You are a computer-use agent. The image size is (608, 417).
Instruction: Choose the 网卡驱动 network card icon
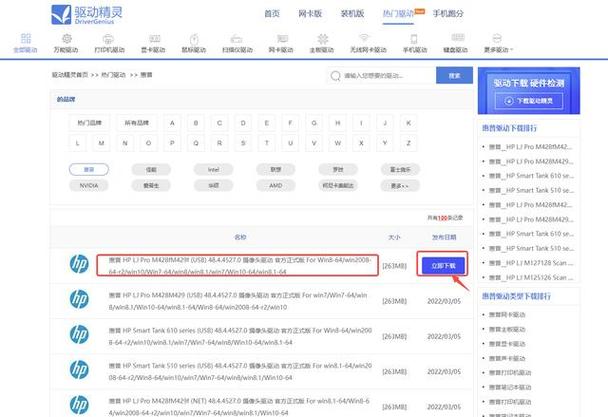282,39
